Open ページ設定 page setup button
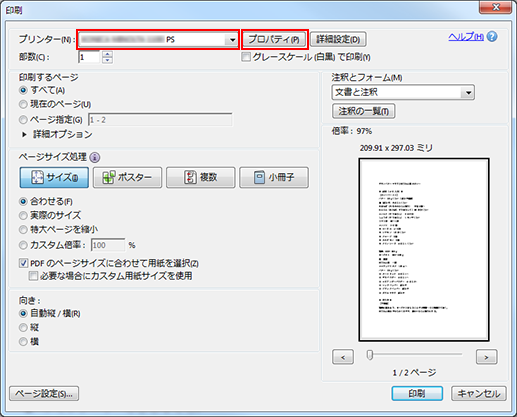Screen dimensions: 517x417 point(44,394)
